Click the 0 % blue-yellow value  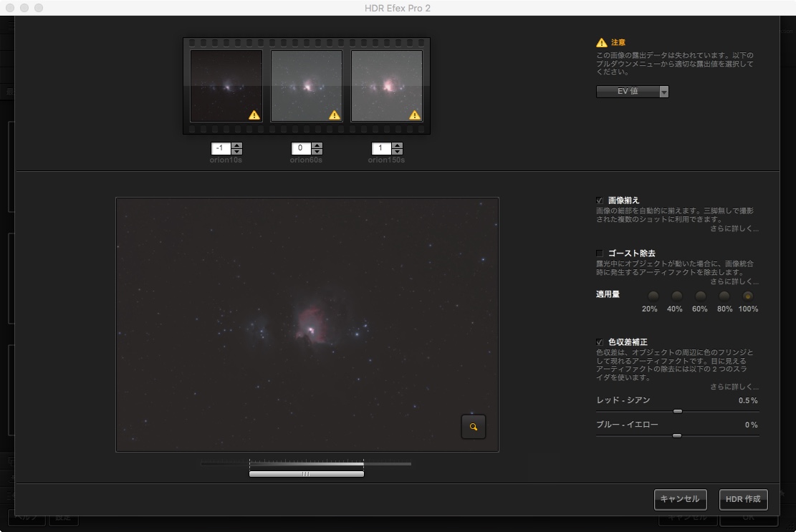(752, 425)
